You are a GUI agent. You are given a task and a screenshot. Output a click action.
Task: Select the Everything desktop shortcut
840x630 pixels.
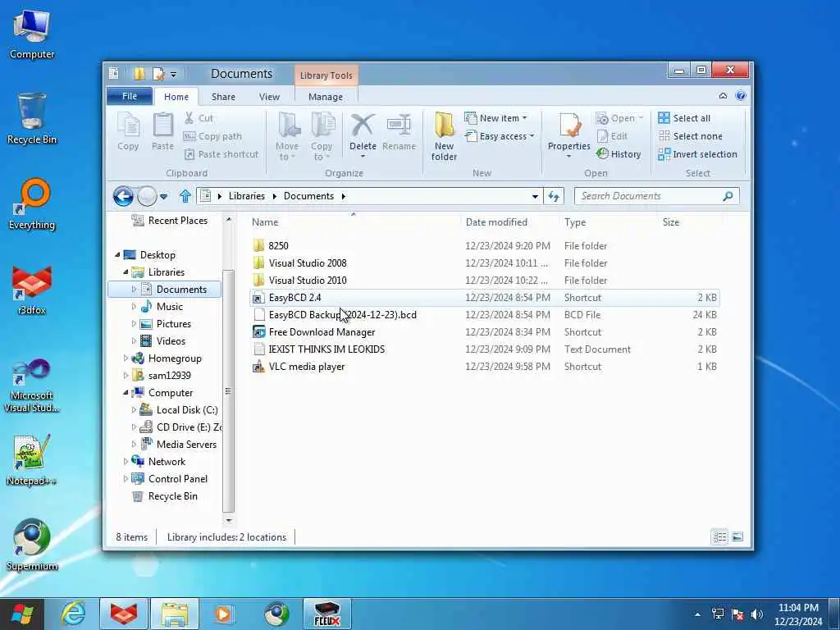[x=32, y=204]
